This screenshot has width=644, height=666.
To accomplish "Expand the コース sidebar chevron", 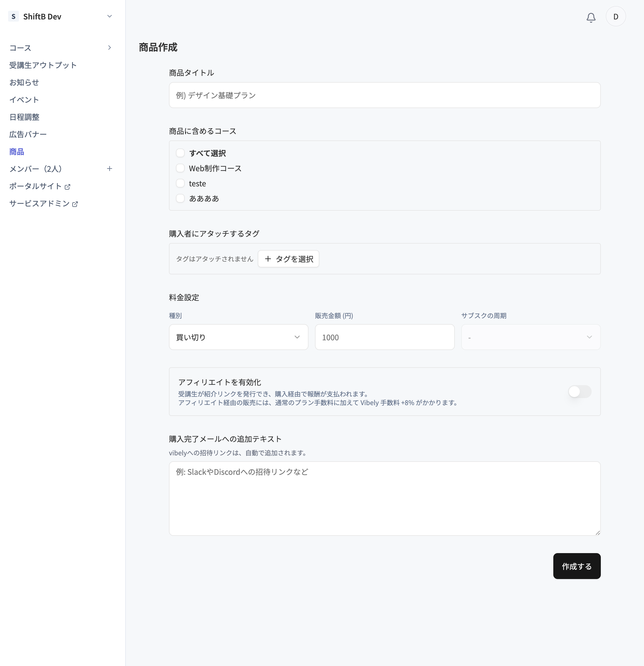I will click(x=109, y=48).
